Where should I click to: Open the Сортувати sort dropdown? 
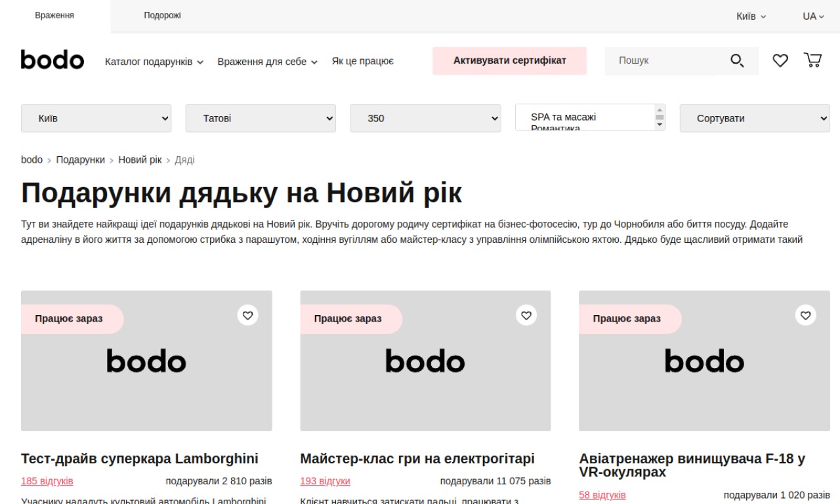[755, 118]
